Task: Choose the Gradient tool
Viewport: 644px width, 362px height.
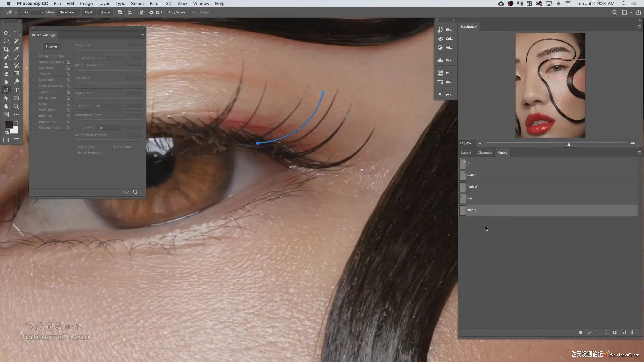Action: point(16,74)
